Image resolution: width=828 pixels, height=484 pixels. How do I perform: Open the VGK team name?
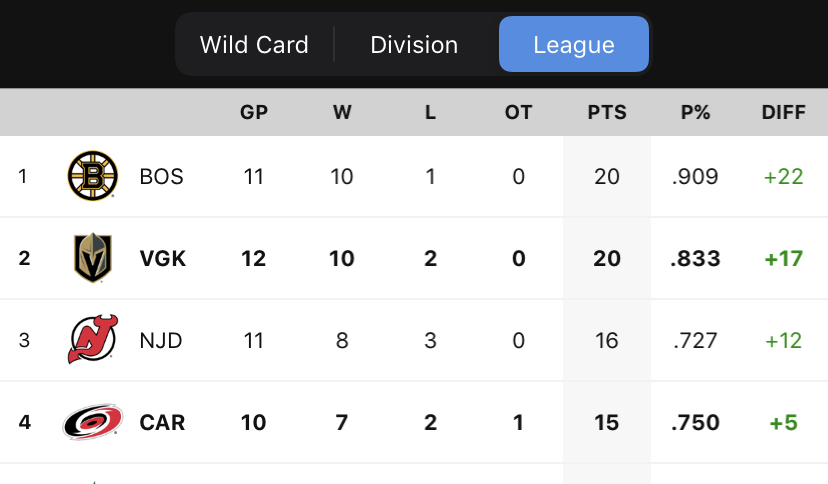click(x=163, y=258)
